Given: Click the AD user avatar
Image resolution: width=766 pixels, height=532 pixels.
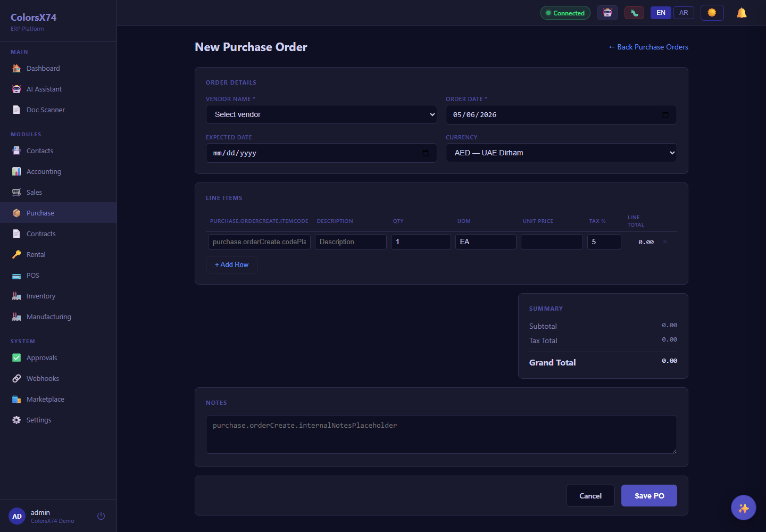Looking at the screenshot, I should pyautogui.click(x=17, y=516).
